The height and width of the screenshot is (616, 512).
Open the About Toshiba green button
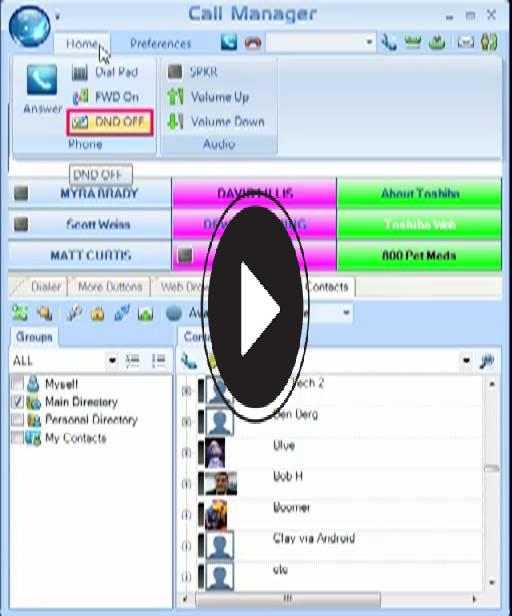click(419, 193)
